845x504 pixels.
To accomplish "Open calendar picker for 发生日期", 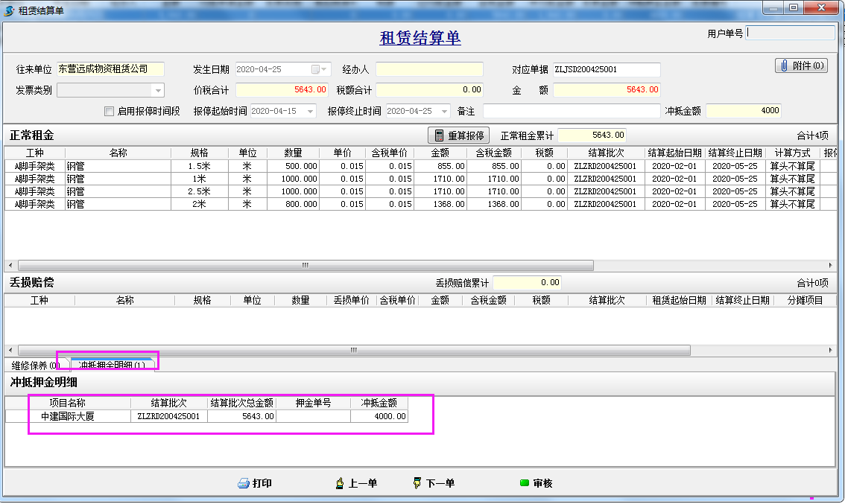I will (x=316, y=69).
